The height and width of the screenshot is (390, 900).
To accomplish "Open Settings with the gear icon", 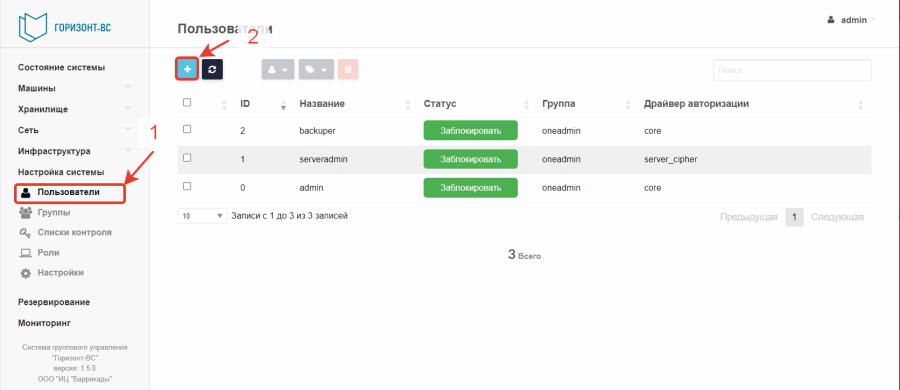I will [26, 273].
